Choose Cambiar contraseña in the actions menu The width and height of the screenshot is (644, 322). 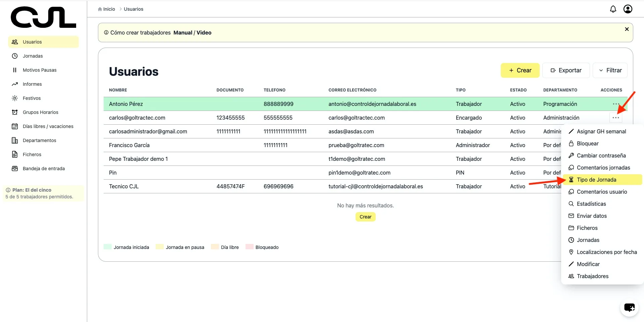point(601,155)
